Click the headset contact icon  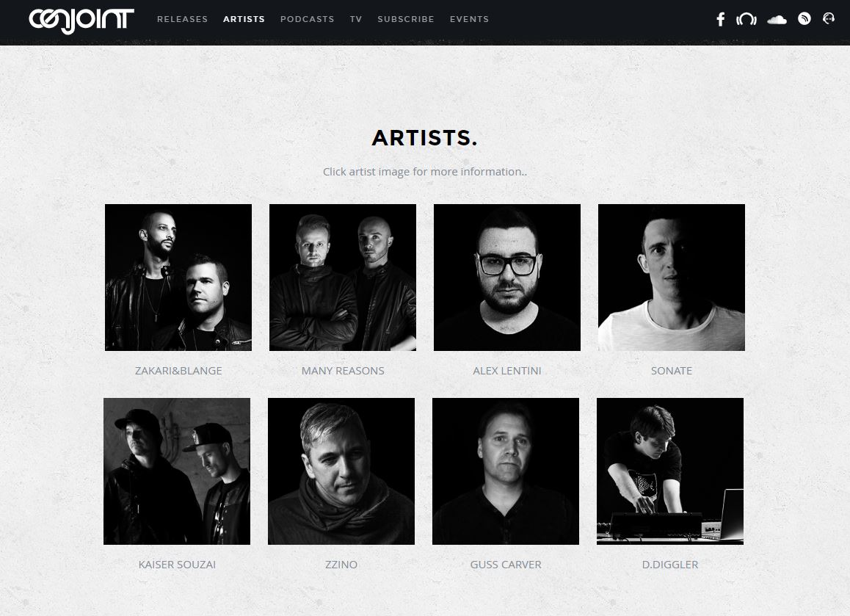click(829, 19)
